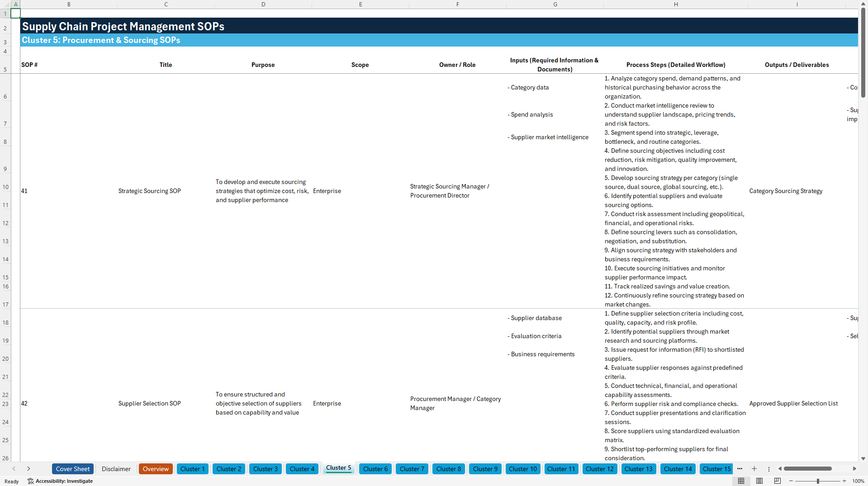Switch to Cluster 6 sheet
Viewport: 868px width, 486px height.
[375, 469]
